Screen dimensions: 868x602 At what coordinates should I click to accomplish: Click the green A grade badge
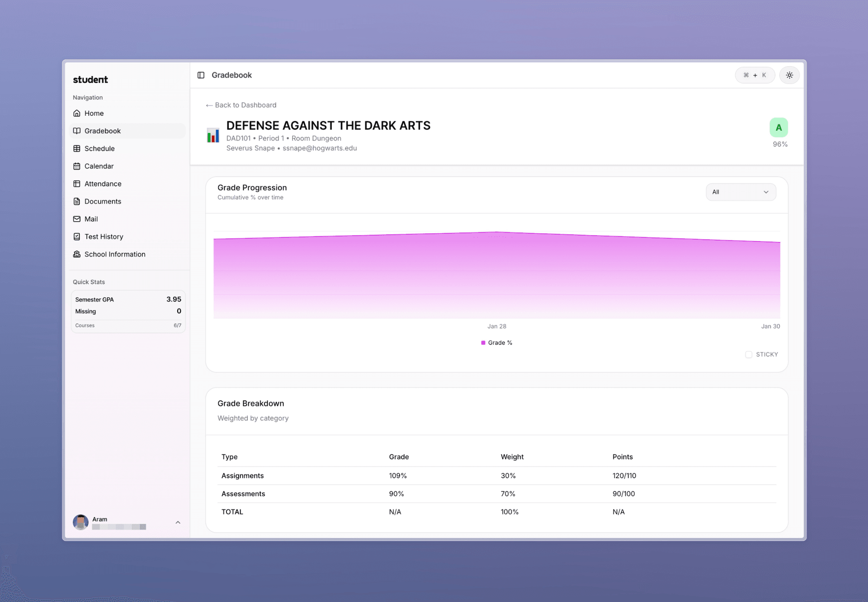(x=778, y=128)
